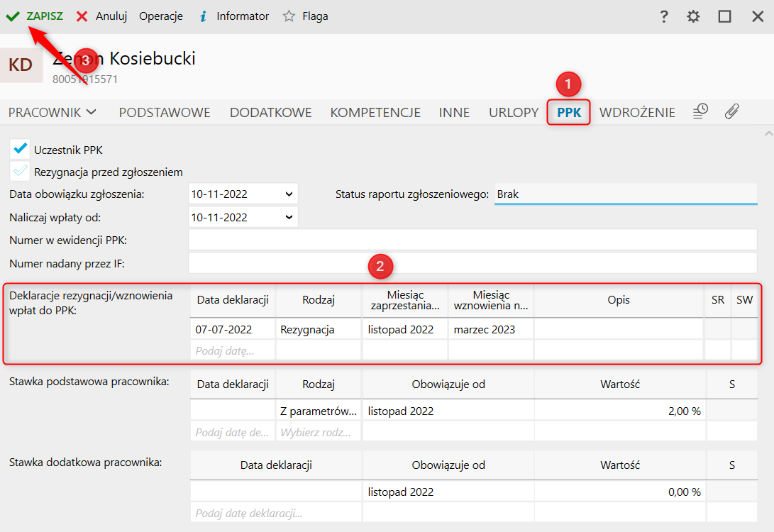
Task: Open the change history clock icon
Action: coord(700,111)
